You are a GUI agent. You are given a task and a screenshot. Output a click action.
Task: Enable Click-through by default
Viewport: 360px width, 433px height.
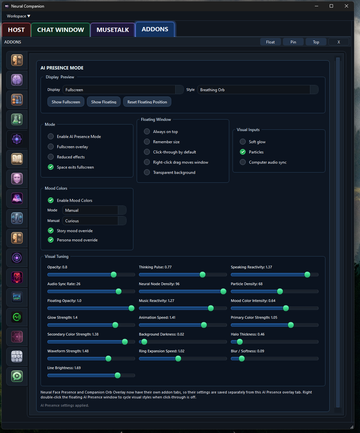coord(147,152)
